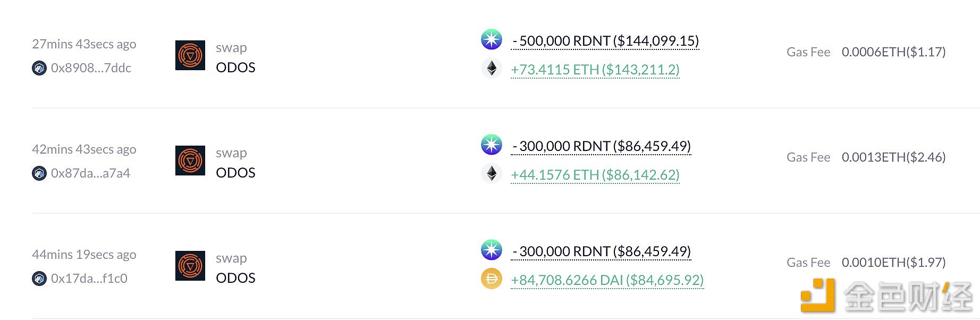Click ETH icon beside +73.4115 ETH
The width and height of the screenshot is (980, 320).
click(492, 68)
